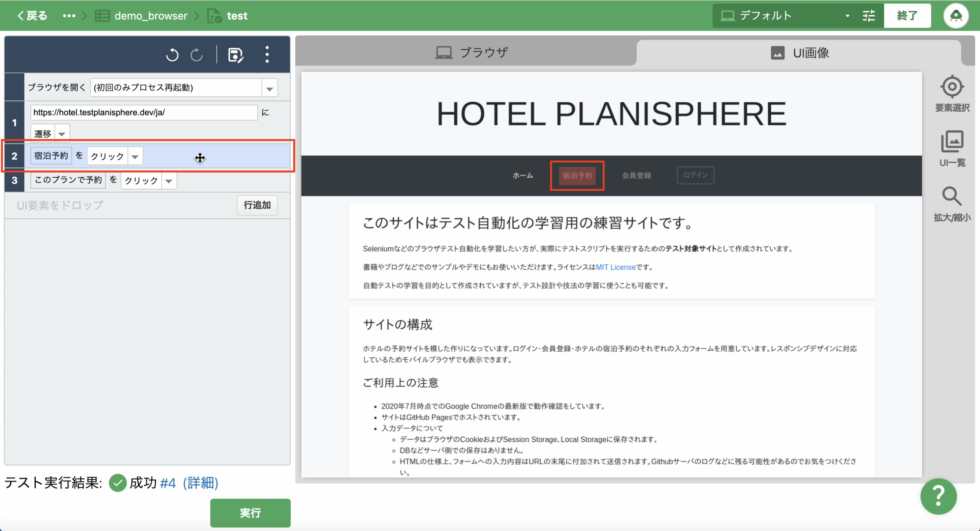Expand the 遷移 action dropdown
Image resolution: width=980 pixels, height=531 pixels.
pos(62,134)
